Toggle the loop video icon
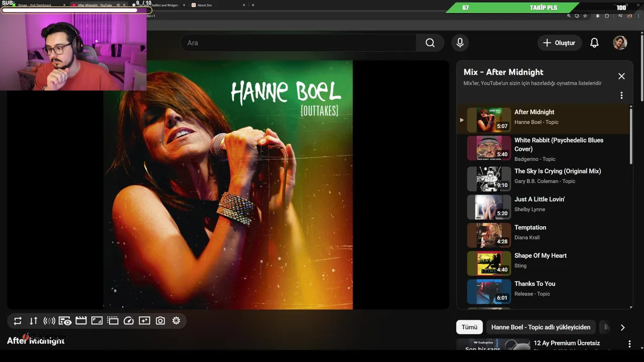 coord(18,321)
